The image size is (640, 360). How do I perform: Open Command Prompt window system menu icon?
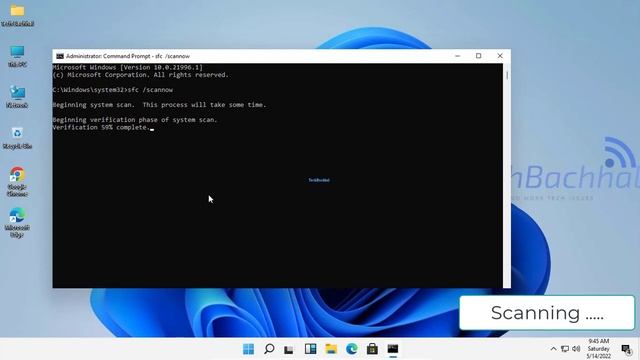click(60, 56)
